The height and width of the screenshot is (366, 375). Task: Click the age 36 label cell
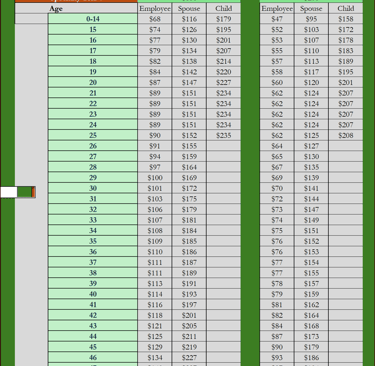93,252
